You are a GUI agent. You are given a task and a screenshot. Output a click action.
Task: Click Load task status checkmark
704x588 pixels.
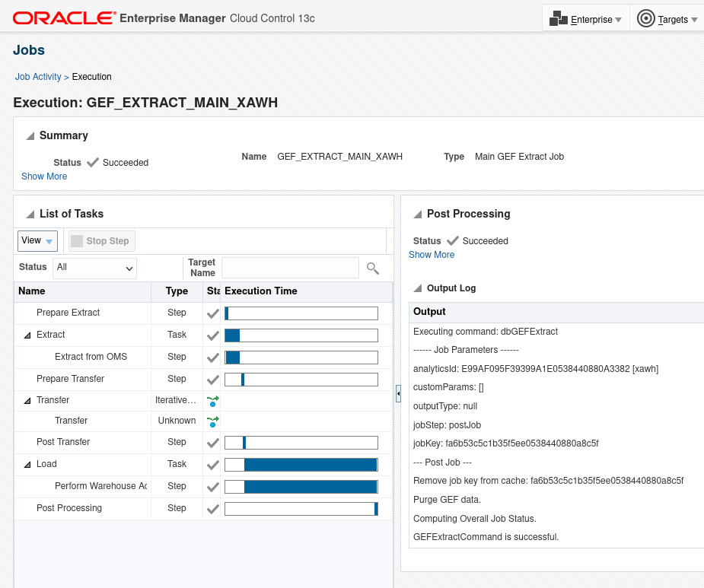coord(213,465)
